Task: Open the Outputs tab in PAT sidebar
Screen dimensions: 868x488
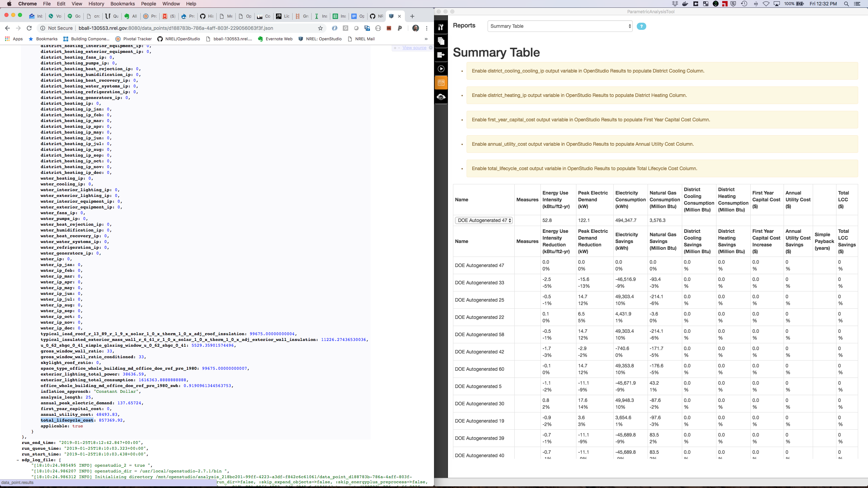Action: tap(441, 55)
